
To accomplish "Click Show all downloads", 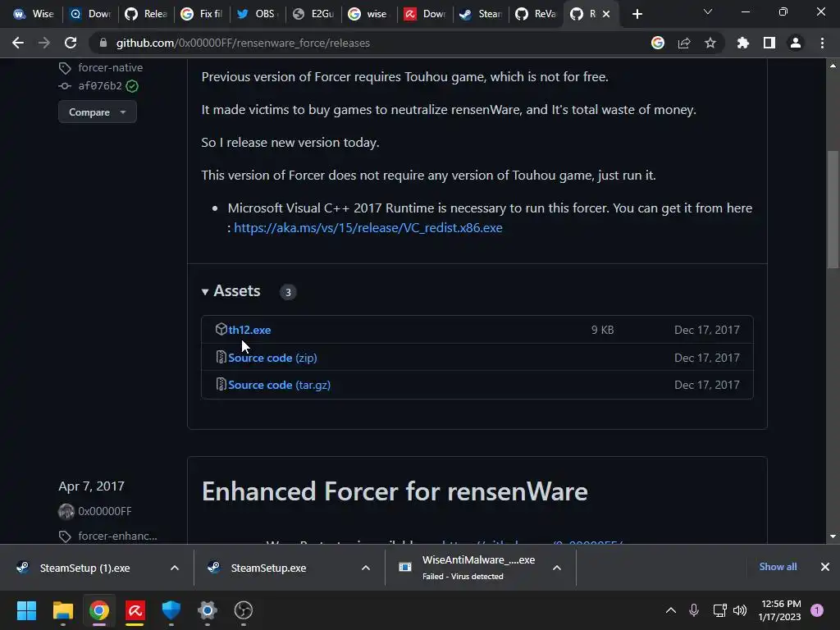I will coord(778,567).
